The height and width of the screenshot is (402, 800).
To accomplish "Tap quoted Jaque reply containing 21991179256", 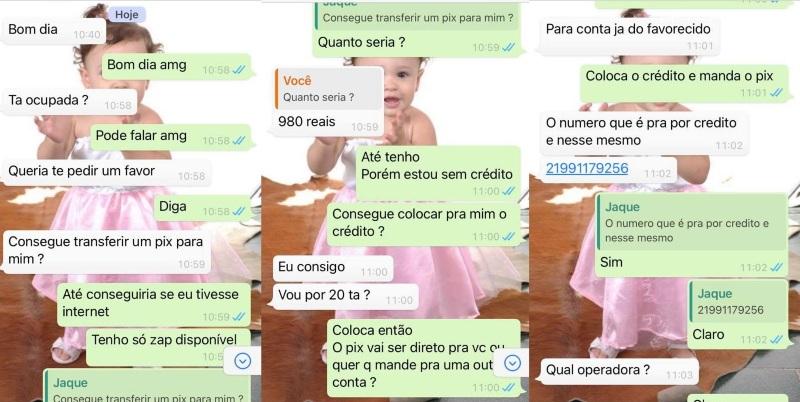I will pyautogui.click(x=737, y=302).
